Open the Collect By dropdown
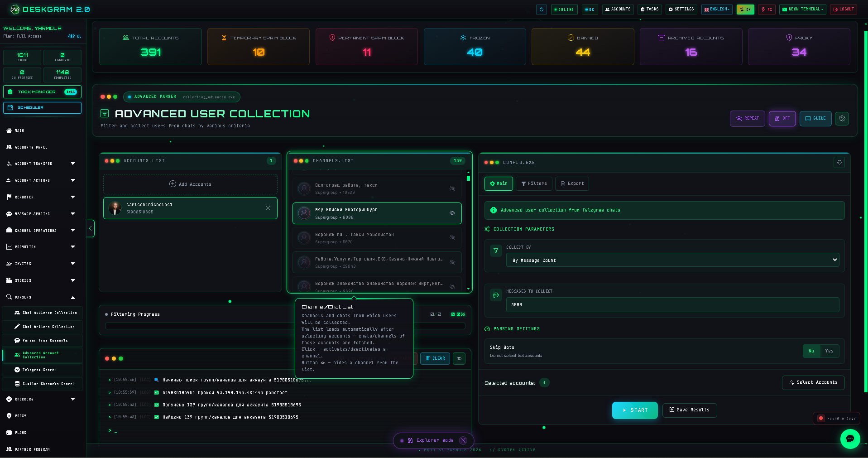 [x=672, y=260]
